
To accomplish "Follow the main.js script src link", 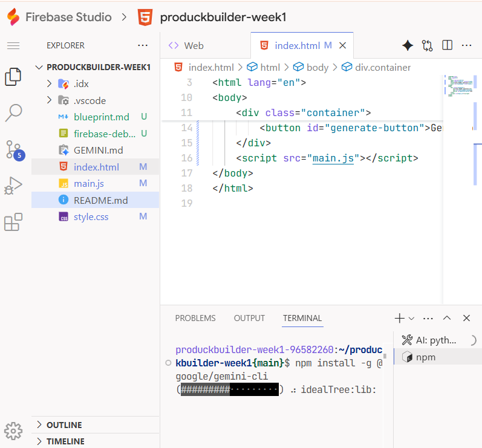I will pos(333,158).
